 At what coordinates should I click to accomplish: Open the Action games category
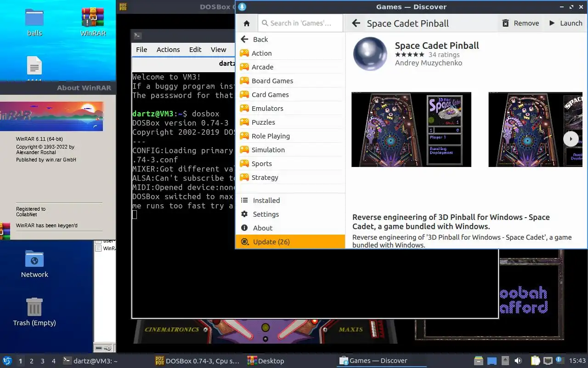(x=290, y=53)
